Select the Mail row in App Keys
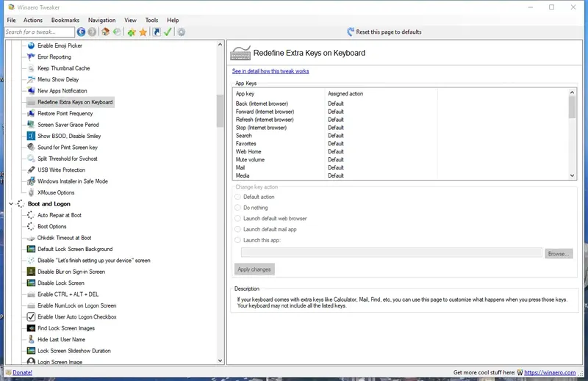588x381 pixels. (401, 167)
